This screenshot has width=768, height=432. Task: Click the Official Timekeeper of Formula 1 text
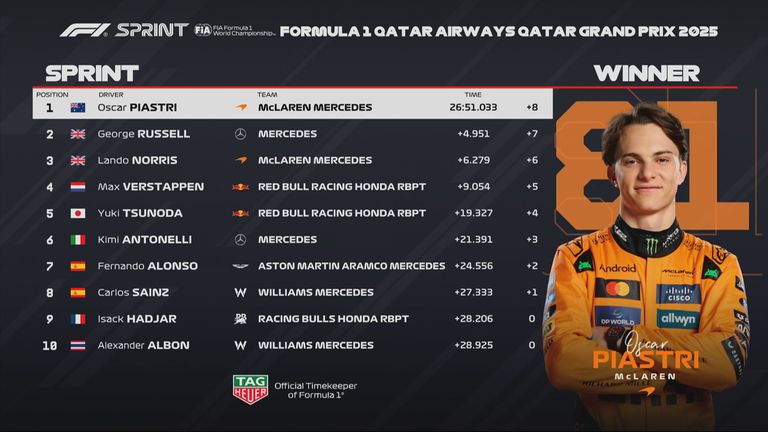coord(315,390)
